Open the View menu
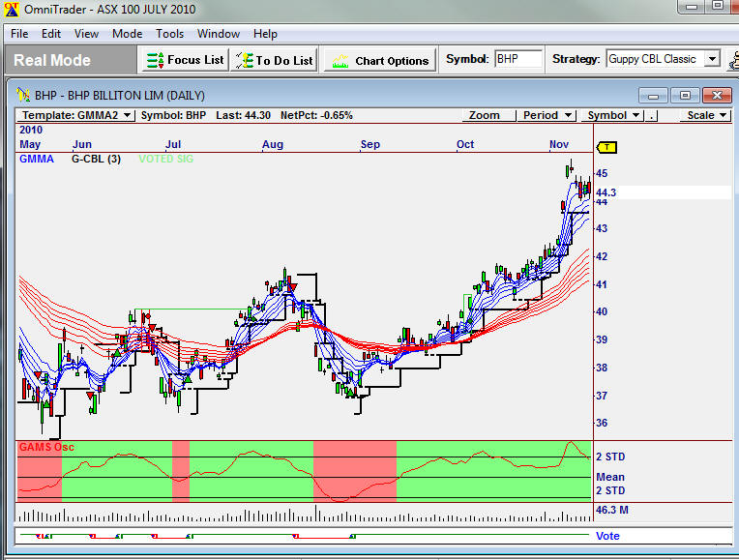 tap(86, 34)
